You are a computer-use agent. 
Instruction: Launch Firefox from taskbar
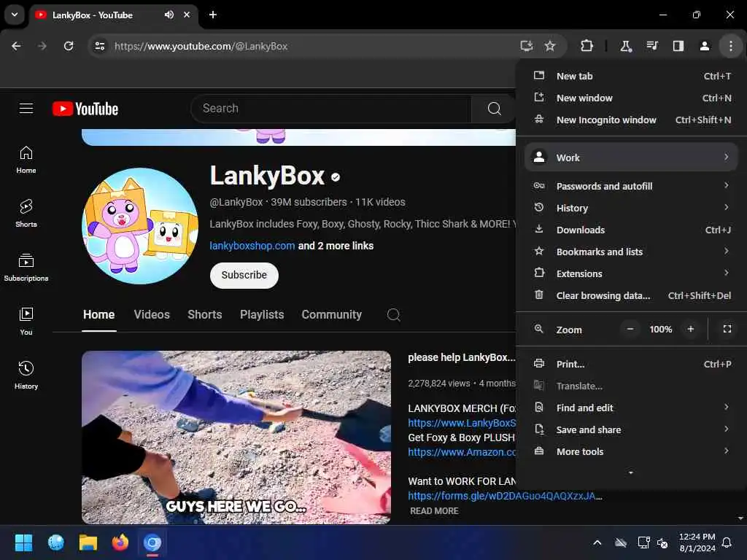[x=120, y=542]
